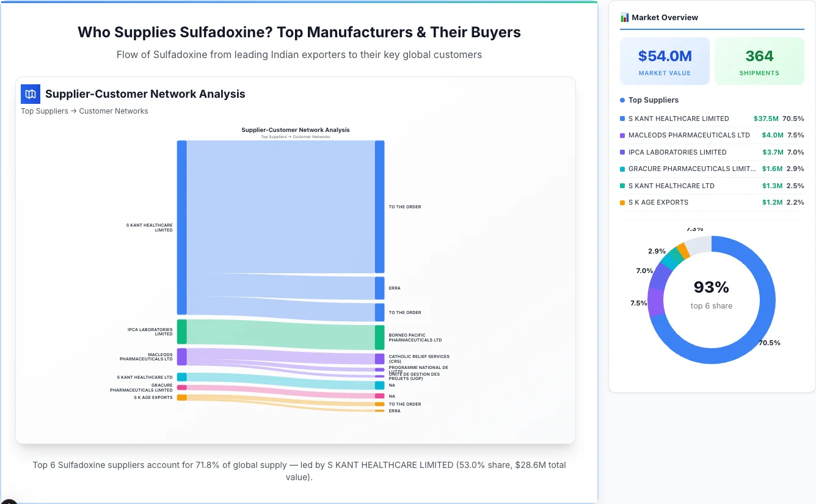Click the orange square beside S K AGE EXPORTS

point(622,202)
